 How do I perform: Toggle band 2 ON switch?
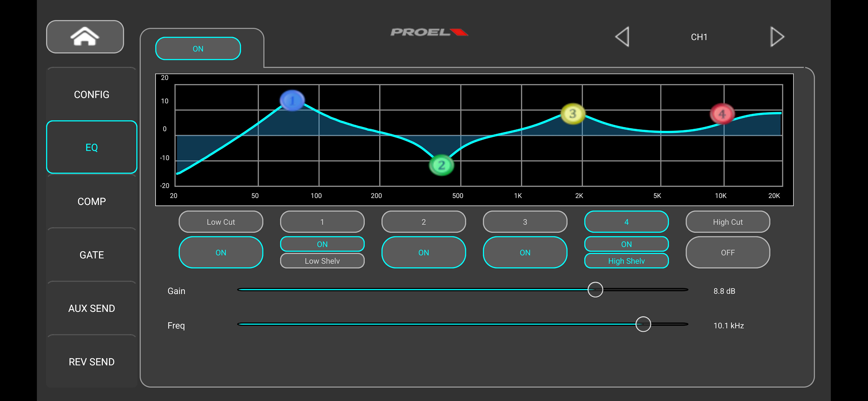click(x=424, y=253)
